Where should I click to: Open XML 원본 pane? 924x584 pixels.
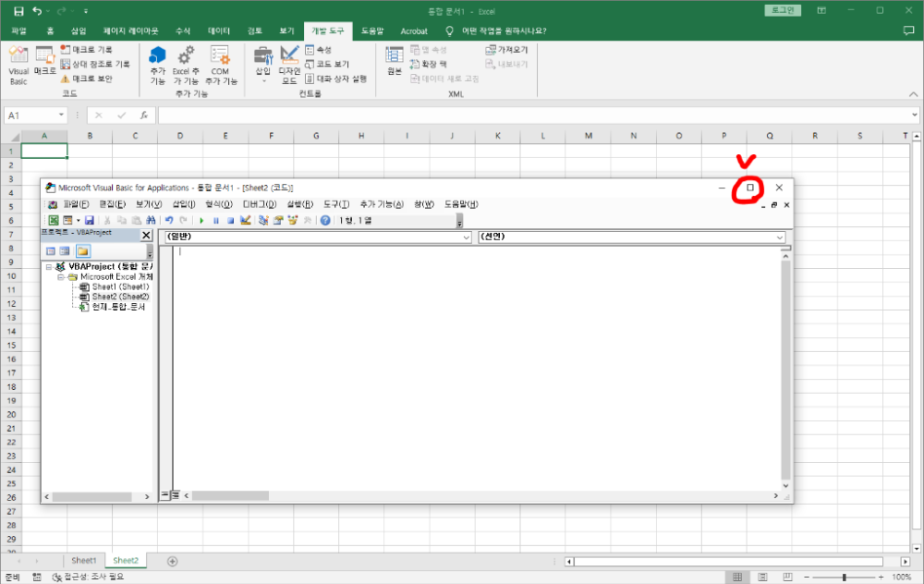[395, 61]
